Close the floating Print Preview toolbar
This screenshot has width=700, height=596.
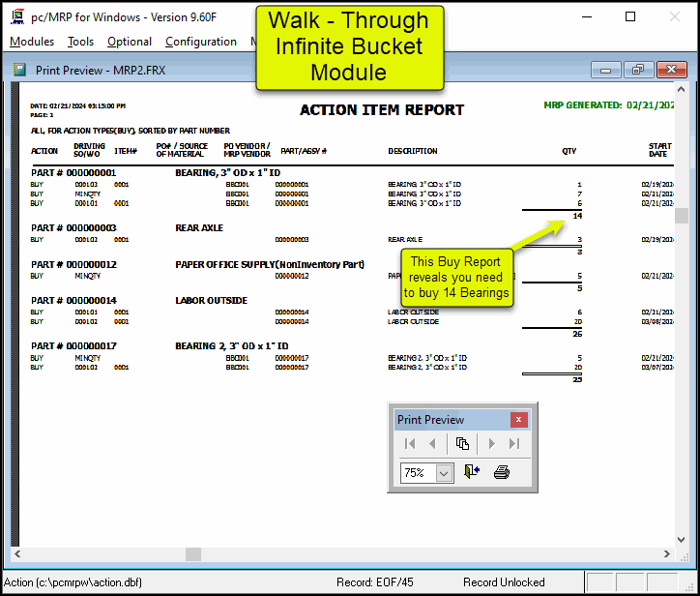(x=519, y=420)
